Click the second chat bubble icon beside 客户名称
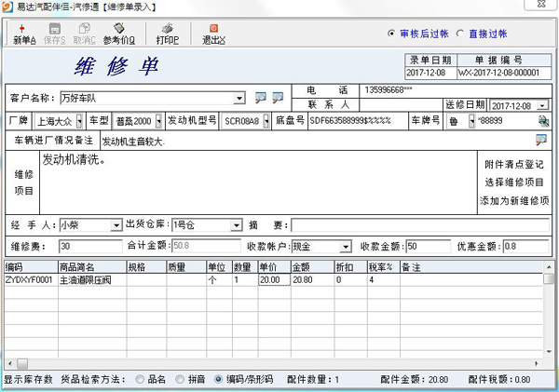The height and width of the screenshot is (392, 559). click(x=278, y=98)
